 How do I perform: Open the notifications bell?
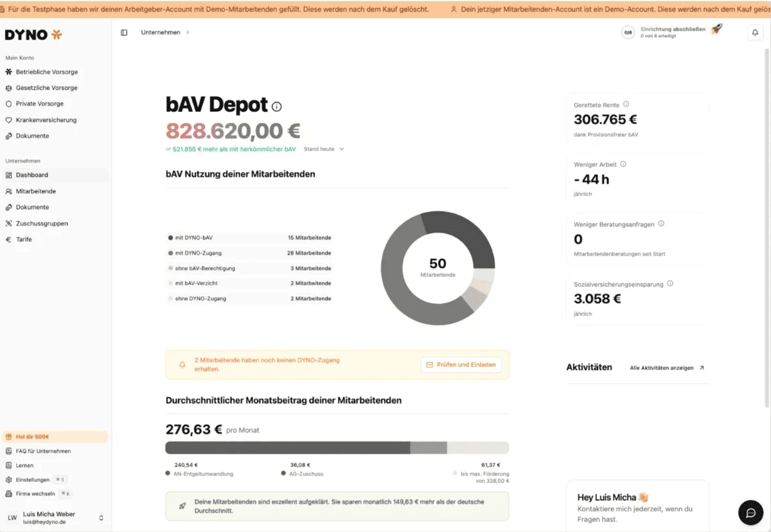[755, 33]
